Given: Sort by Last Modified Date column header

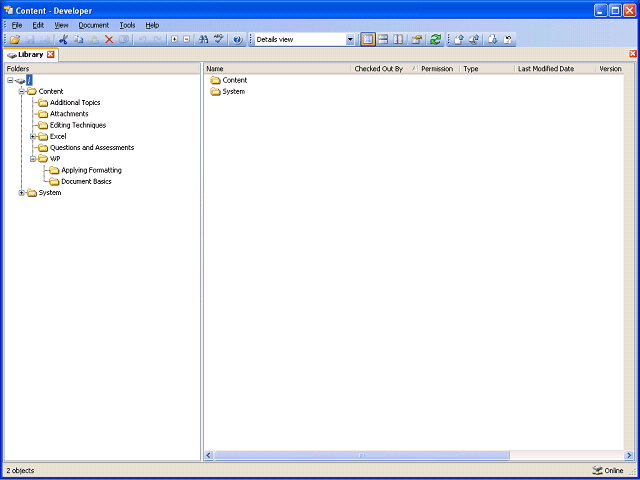Looking at the screenshot, I should [555, 69].
